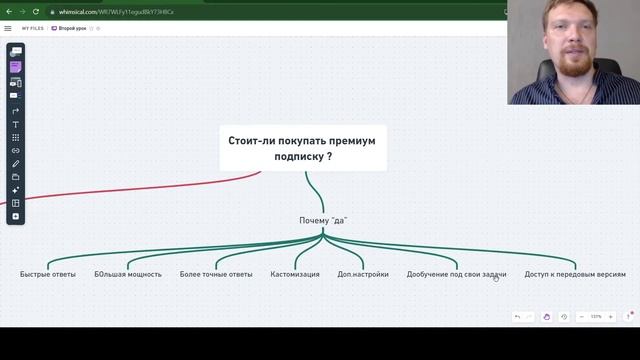Screen dimensions: 640x360
Task: Open the grid elements tool
Action: click(16, 138)
